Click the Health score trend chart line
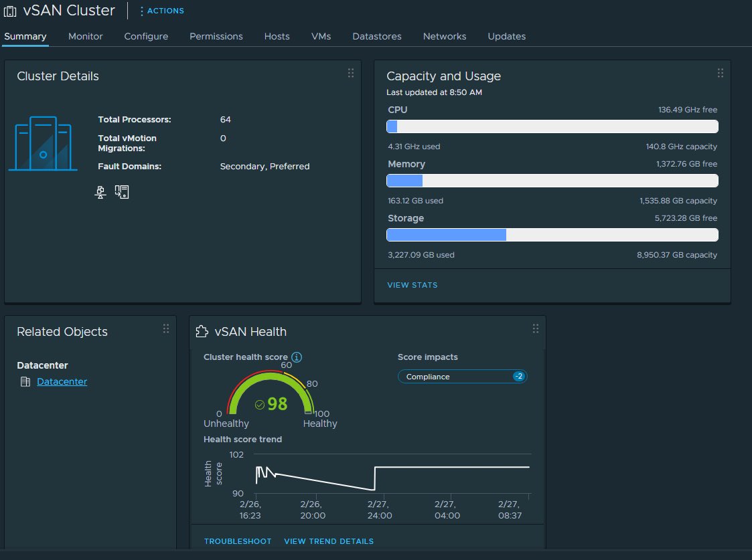 pyautogui.click(x=392, y=477)
